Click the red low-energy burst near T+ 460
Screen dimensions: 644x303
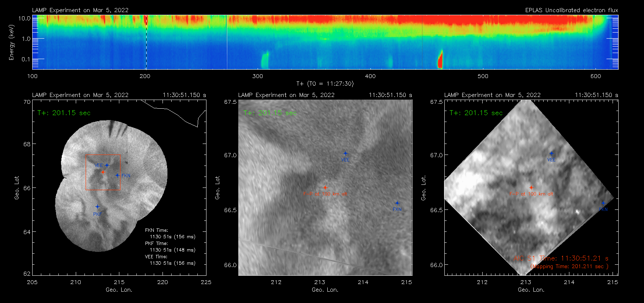(x=440, y=59)
